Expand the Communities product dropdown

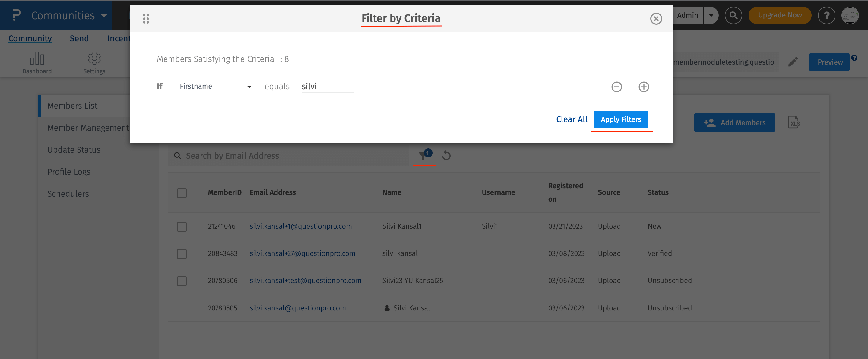(104, 15)
